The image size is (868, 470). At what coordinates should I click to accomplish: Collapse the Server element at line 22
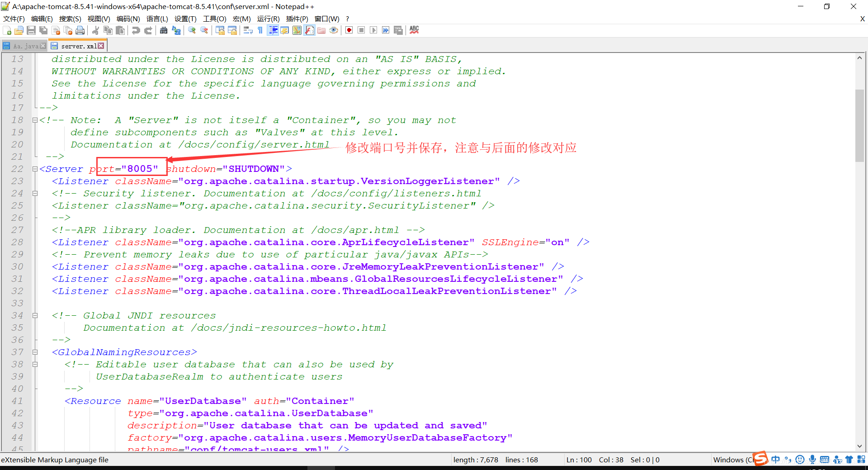(x=35, y=169)
